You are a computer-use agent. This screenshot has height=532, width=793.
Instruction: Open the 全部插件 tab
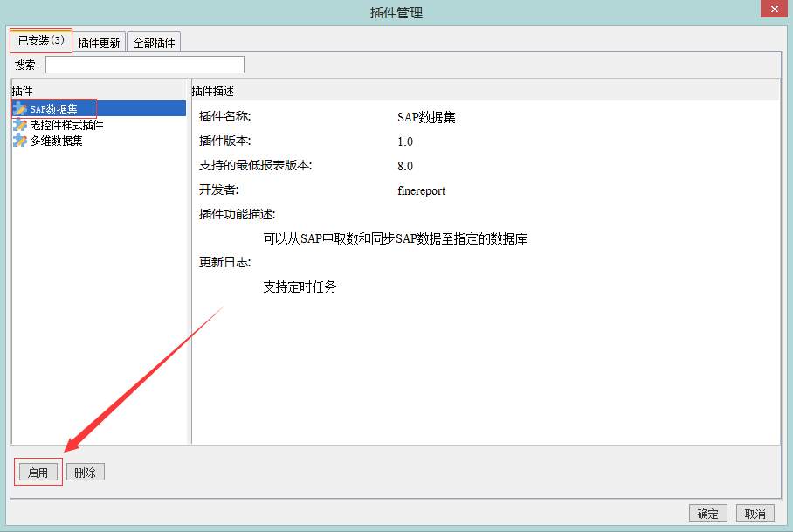[x=154, y=43]
